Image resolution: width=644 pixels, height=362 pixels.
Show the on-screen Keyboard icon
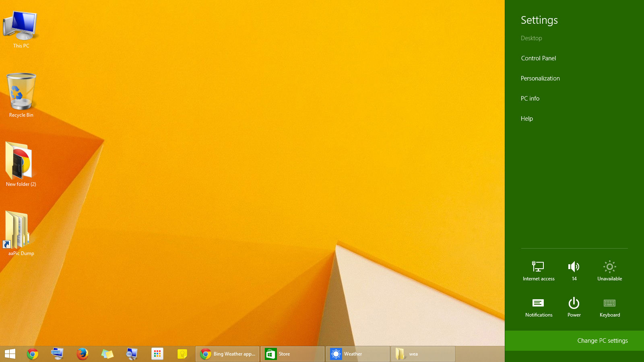click(x=609, y=306)
